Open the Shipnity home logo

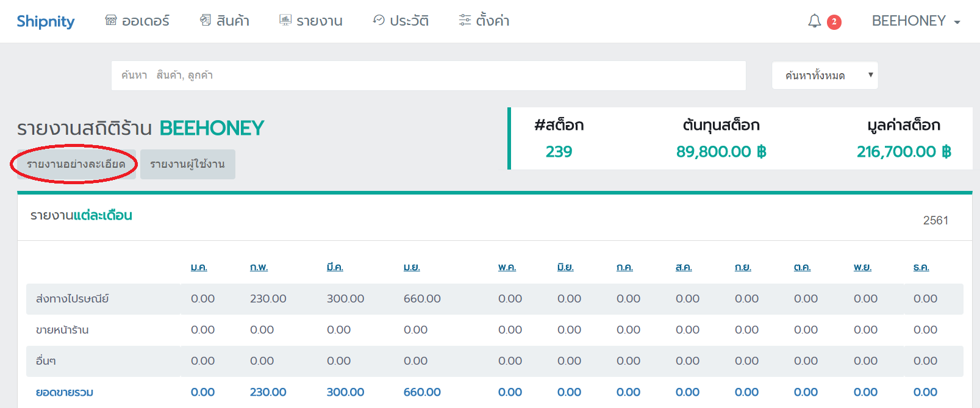[x=46, y=21]
